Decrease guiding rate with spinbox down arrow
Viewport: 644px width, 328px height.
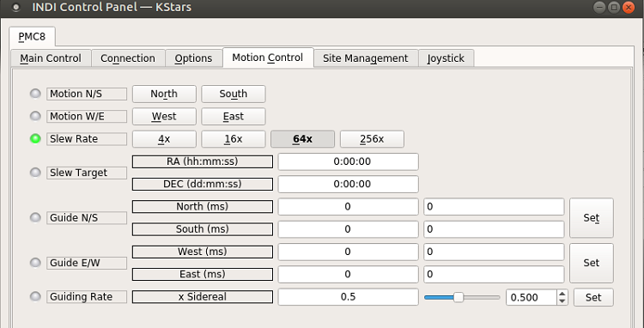[562, 301]
